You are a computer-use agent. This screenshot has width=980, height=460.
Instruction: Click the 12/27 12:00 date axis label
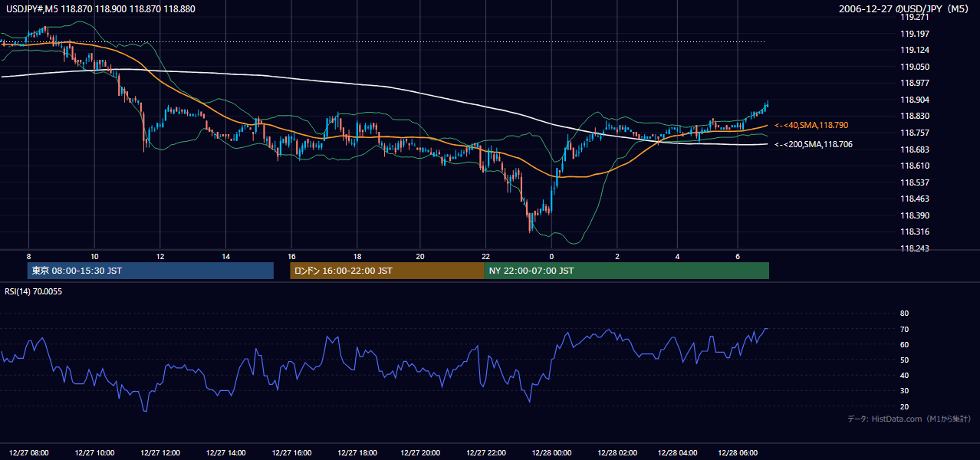[160, 453]
